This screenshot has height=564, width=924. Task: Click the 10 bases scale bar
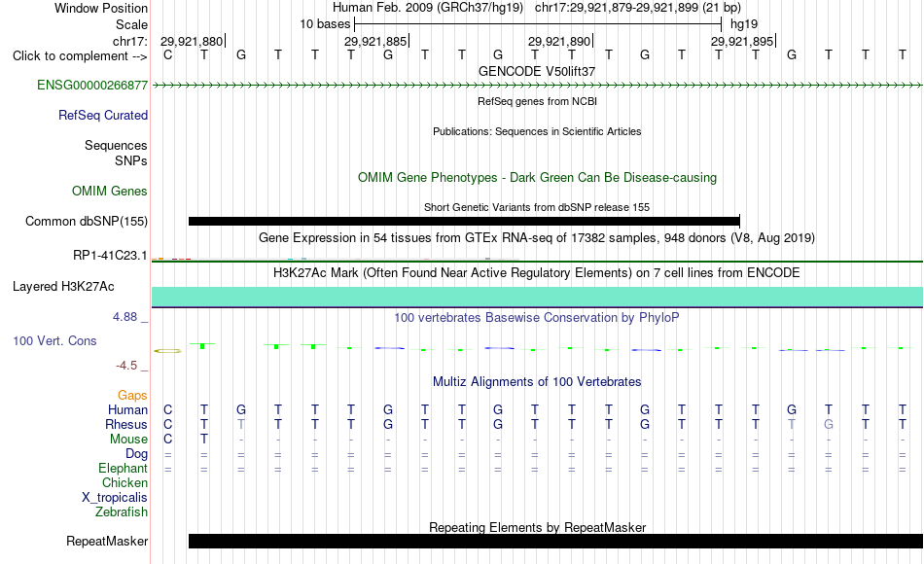(538, 24)
